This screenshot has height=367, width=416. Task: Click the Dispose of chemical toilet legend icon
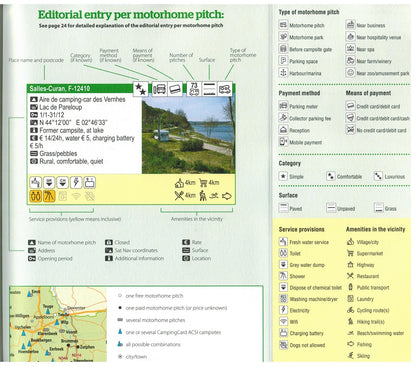click(x=283, y=287)
